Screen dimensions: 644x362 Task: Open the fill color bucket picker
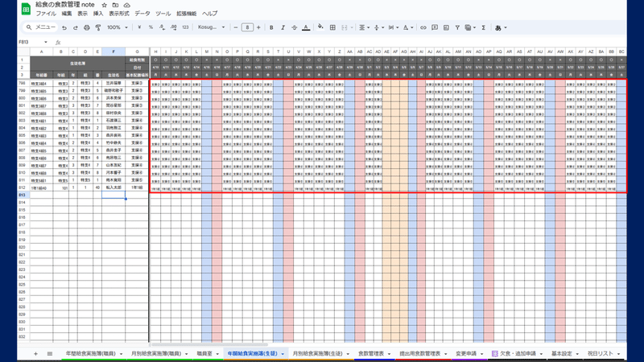tap(320, 27)
